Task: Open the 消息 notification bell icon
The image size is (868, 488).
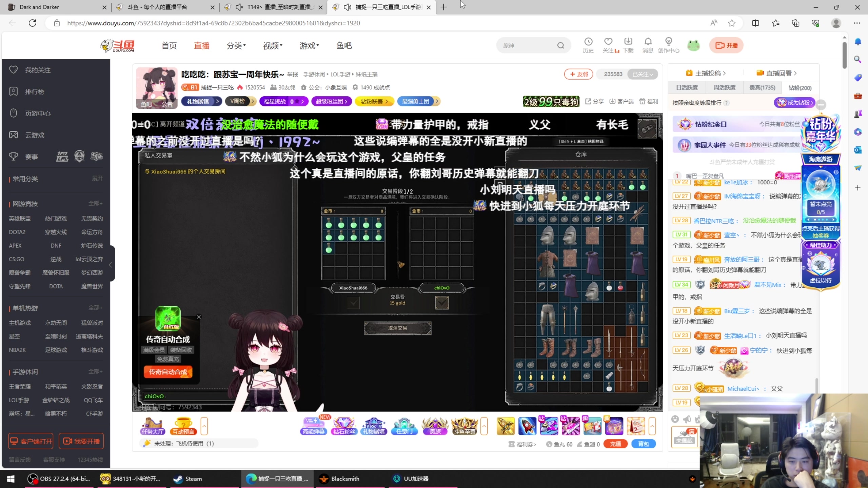Action: (648, 45)
